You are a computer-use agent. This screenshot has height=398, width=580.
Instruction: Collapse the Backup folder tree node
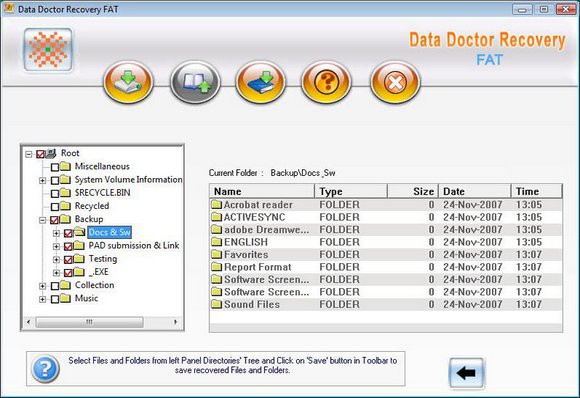(x=43, y=220)
